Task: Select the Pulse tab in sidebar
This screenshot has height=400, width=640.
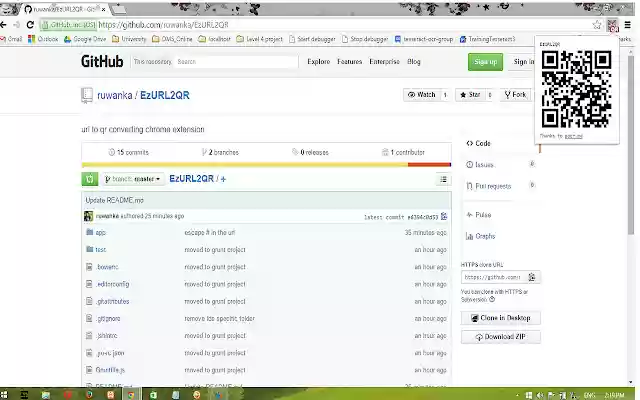Action: tap(479, 215)
